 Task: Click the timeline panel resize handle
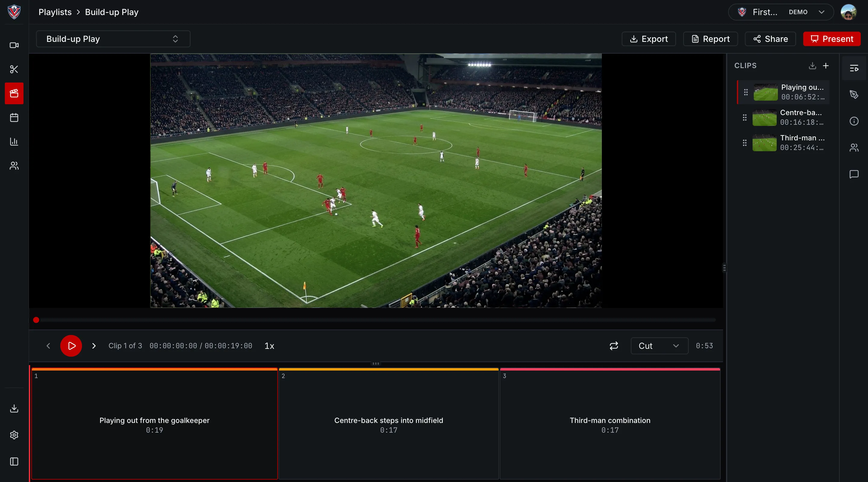pos(376,363)
